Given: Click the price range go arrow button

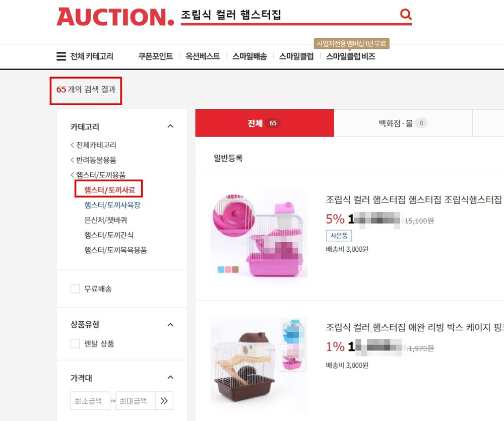Looking at the screenshot, I should 164,400.
